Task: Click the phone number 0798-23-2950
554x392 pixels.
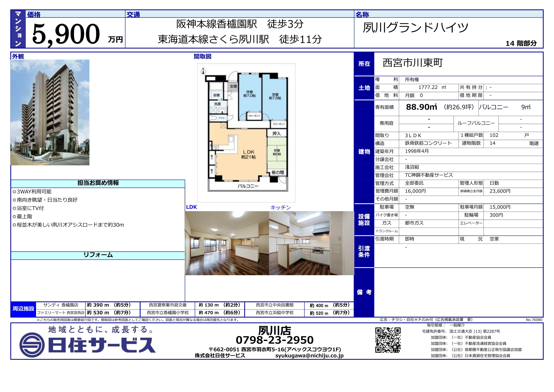Action: coord(275,340)
